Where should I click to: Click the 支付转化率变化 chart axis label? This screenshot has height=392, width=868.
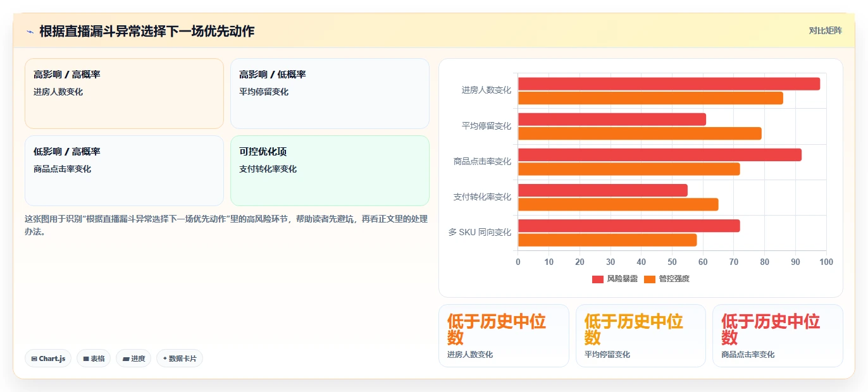click(482, 197)
